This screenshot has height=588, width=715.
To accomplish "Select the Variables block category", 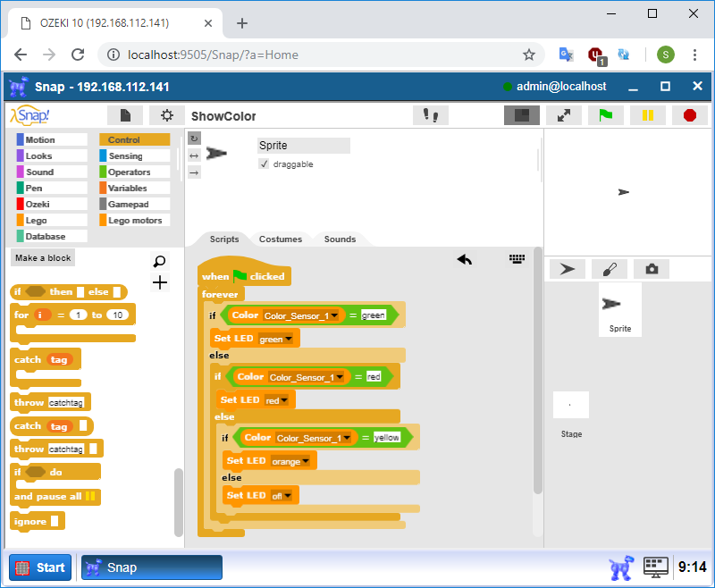I will [x=135, y=188].
